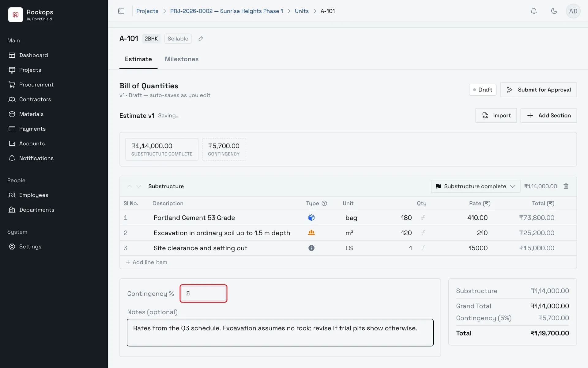The image size is (588, 368).
Task: Edit the quantity 120 for Excavation
Action: [x=406, y=233]
